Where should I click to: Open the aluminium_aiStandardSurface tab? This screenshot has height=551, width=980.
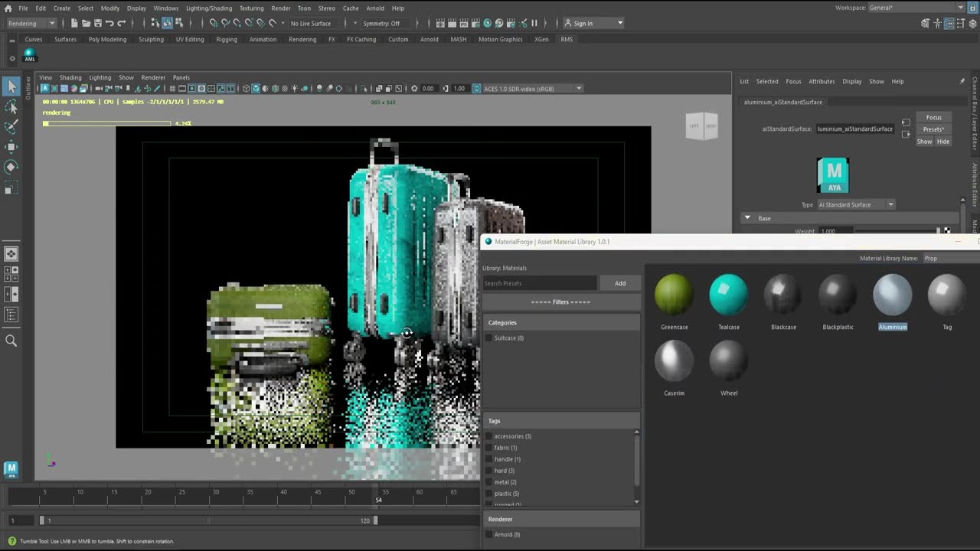click(x=783, y=102)
